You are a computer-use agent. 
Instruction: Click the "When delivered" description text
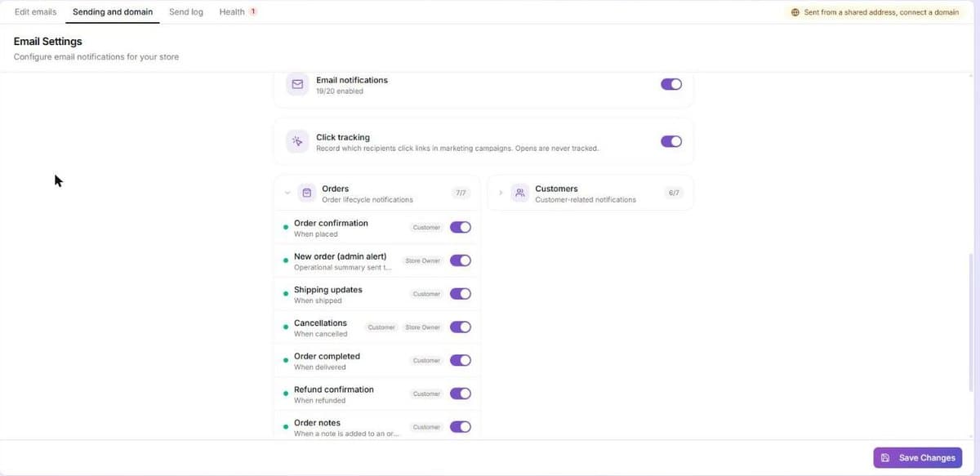(x=320, y=367)
